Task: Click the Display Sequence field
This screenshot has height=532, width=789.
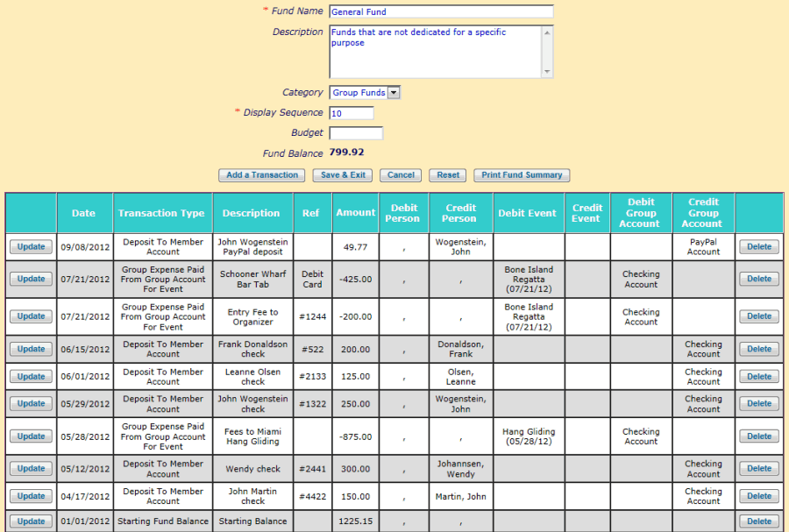Action: point(352,113)
